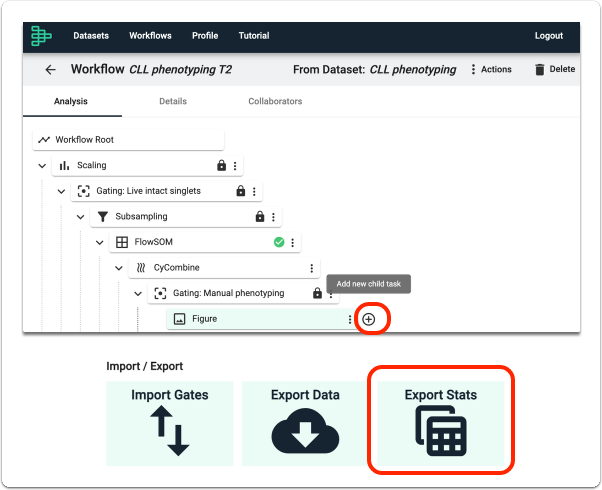
Task: Click the Export Stats title
Action: (x=441, y=395)
